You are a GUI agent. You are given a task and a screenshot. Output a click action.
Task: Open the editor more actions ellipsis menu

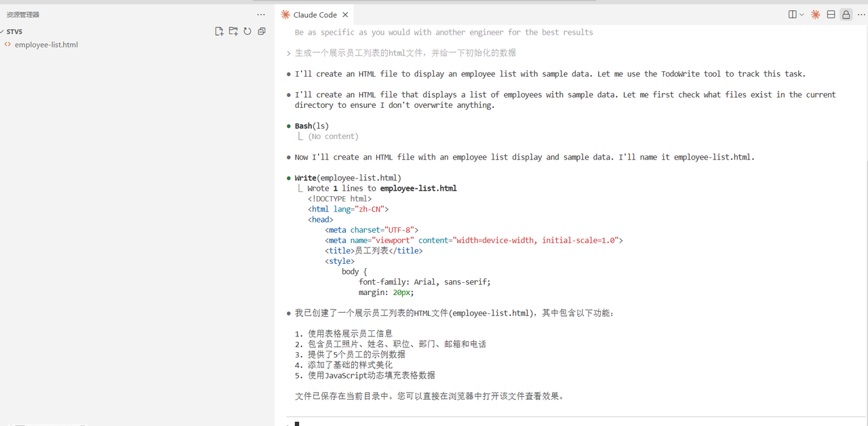(x=861, y=14)
